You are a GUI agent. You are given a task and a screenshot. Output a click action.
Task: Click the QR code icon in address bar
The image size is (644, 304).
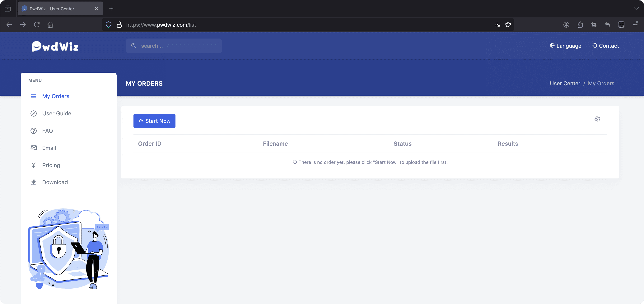coord(497,25)
